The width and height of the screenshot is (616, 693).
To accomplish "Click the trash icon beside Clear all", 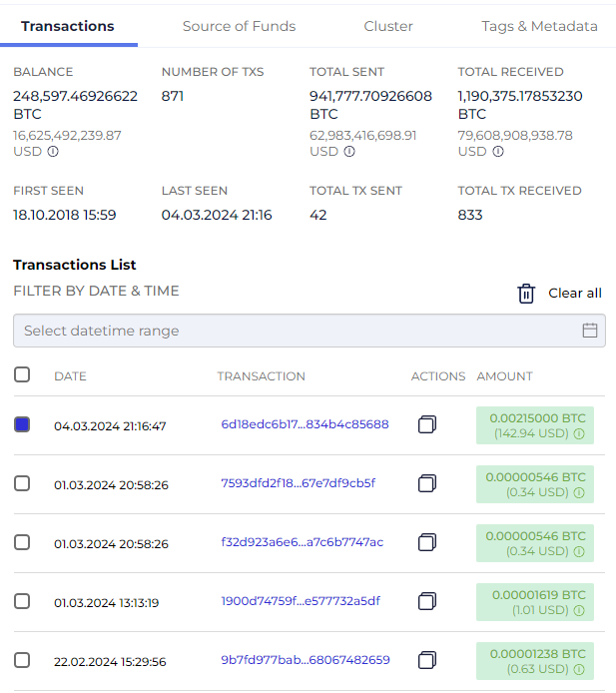I will 526,294.
